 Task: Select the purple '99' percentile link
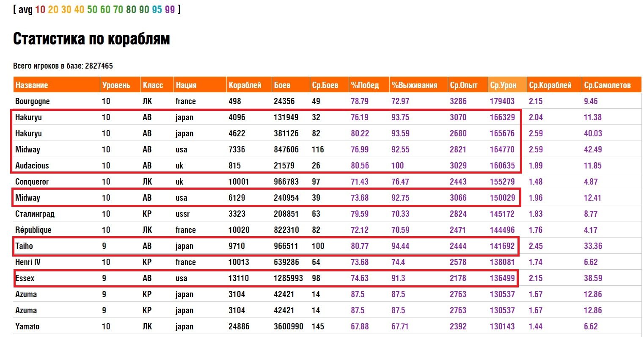coord(170,9)
